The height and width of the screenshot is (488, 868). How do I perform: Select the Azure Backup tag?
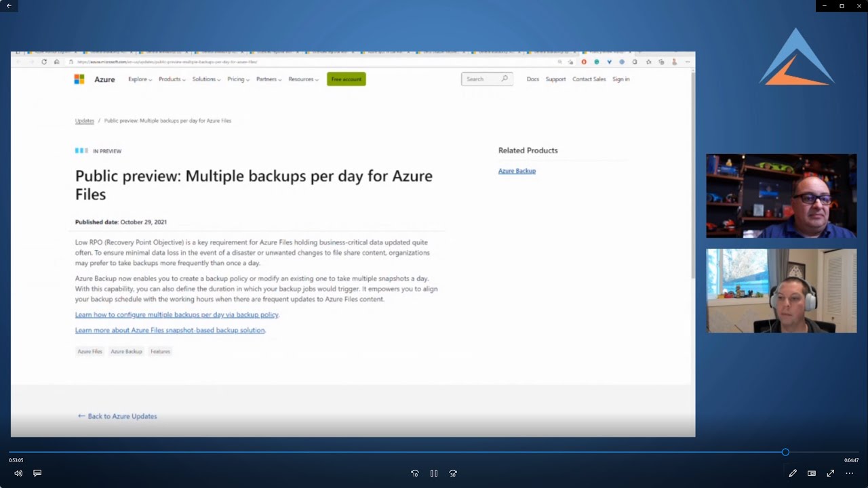pos(126,351)
